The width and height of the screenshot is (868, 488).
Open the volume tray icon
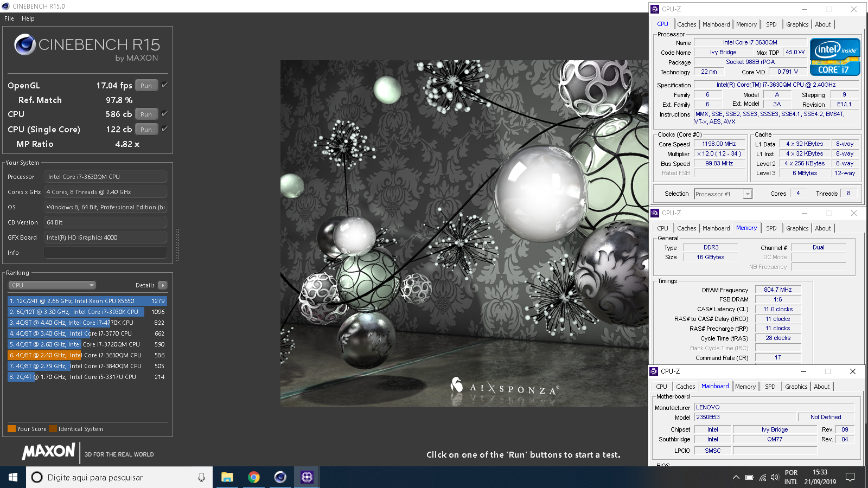pos(775,478)
